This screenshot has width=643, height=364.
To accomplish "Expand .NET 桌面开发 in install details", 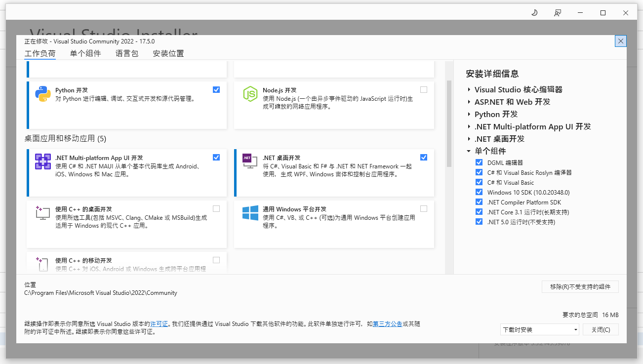I will click(x=469, y=139).
